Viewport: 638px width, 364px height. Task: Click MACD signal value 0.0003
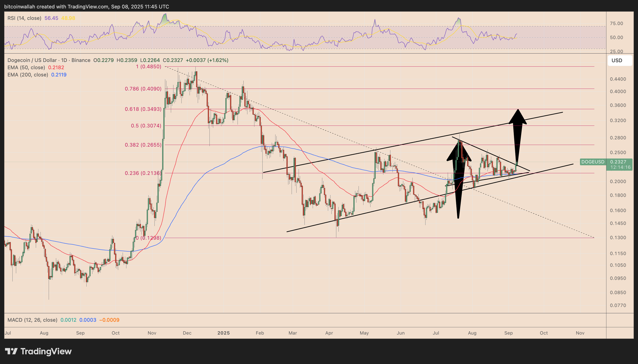(88, 320)
